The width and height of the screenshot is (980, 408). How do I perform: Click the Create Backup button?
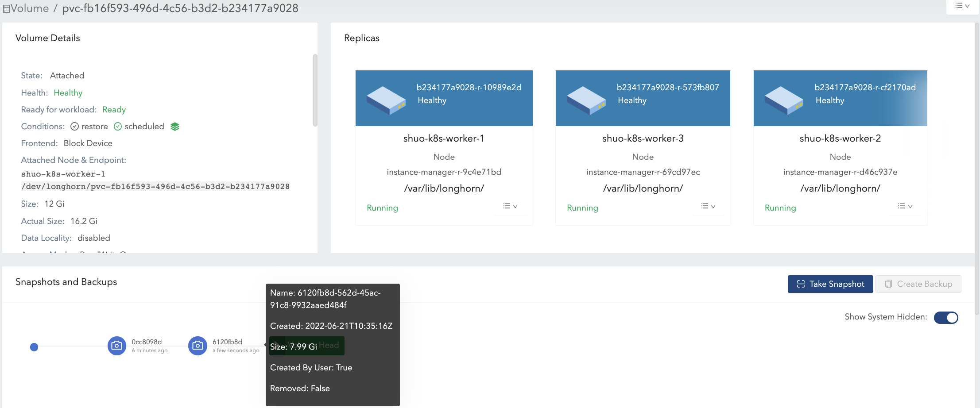(x=918, y=284)
